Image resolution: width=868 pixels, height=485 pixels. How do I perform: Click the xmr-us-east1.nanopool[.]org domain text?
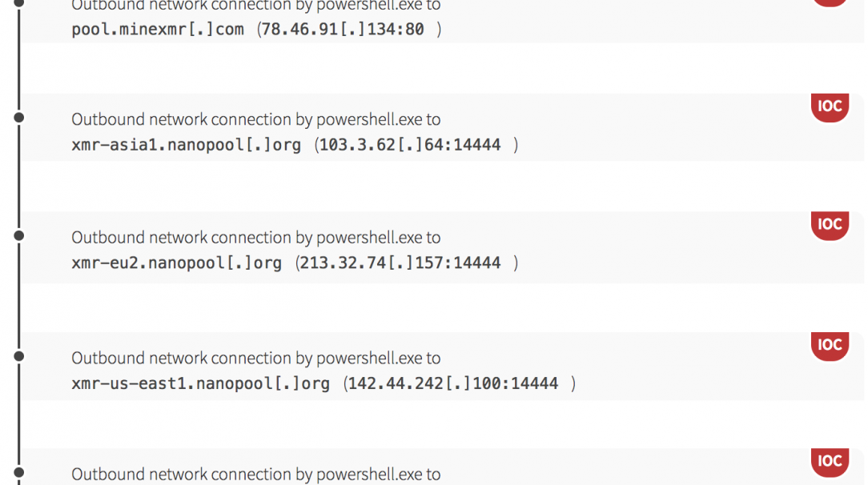click(x=200, y=383)
